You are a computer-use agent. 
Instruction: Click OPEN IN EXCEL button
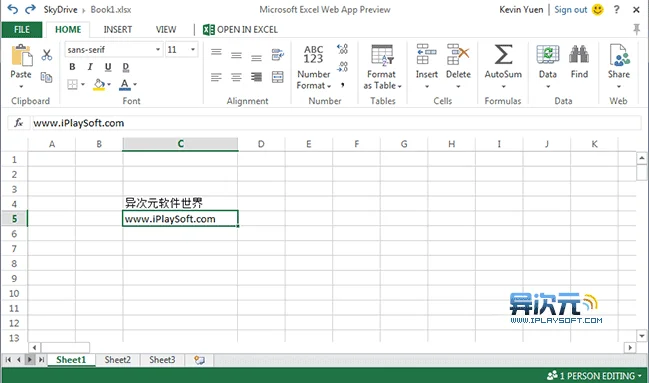coord(240,29)
